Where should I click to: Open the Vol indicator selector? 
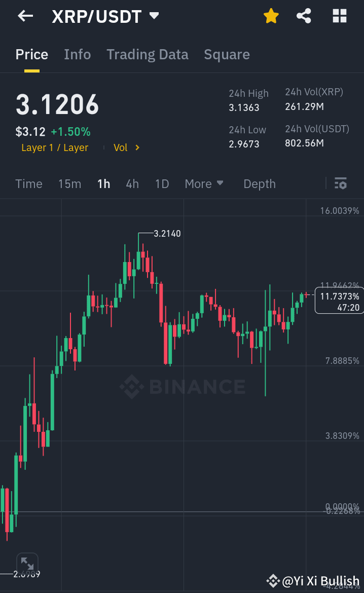click(125, 147)
